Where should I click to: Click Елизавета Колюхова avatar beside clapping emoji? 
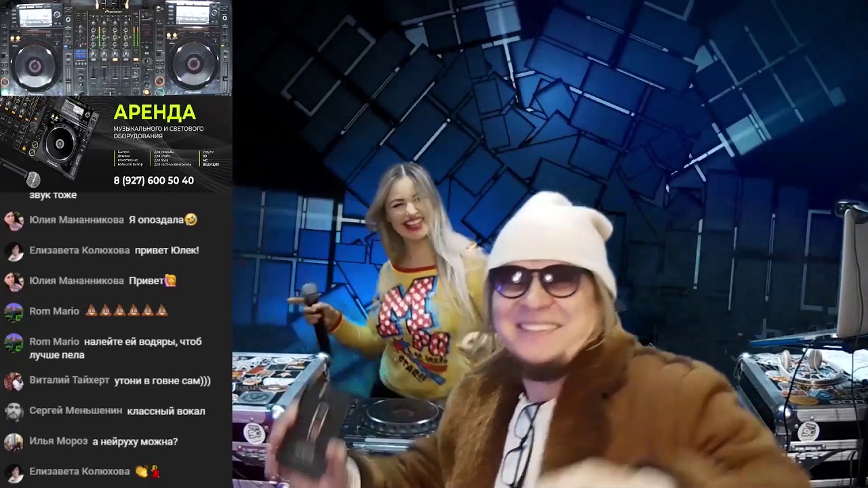coord(14,472)
